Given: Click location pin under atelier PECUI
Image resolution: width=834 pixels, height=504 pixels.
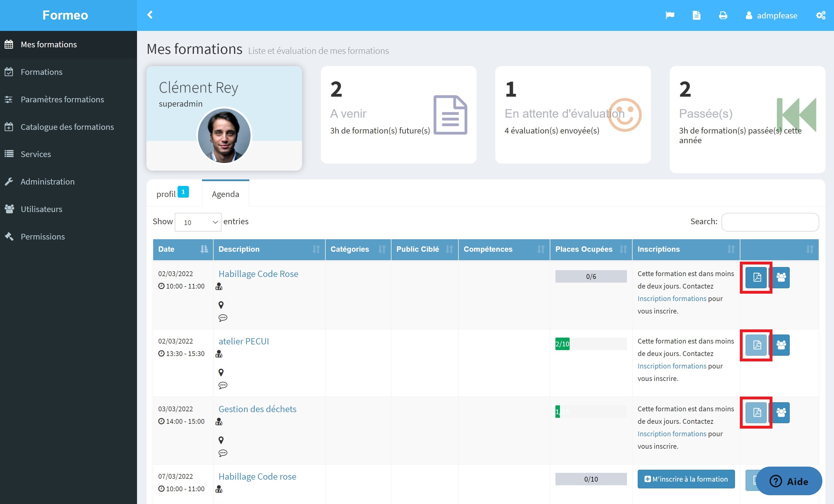Looking at the screenshot, I should [x=221, y=372].
